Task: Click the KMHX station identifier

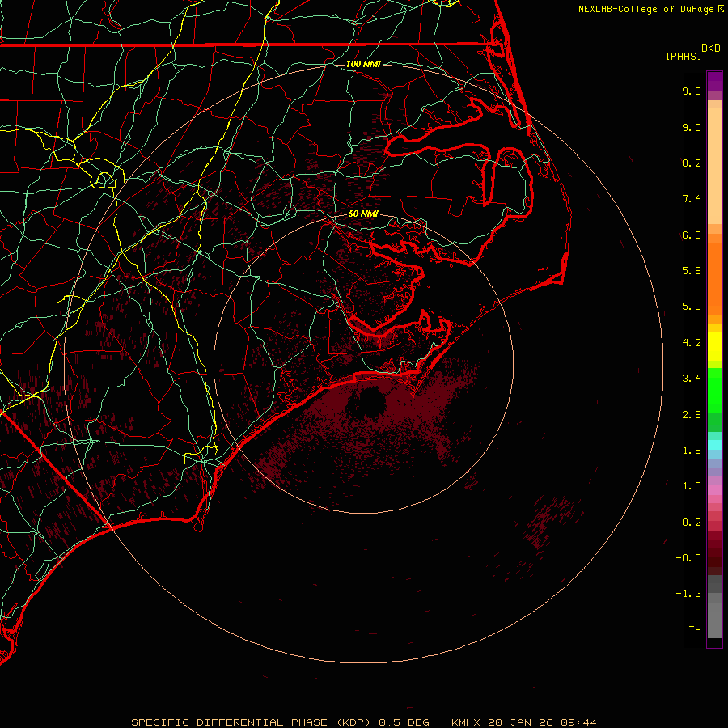Action: coord(467,722)
